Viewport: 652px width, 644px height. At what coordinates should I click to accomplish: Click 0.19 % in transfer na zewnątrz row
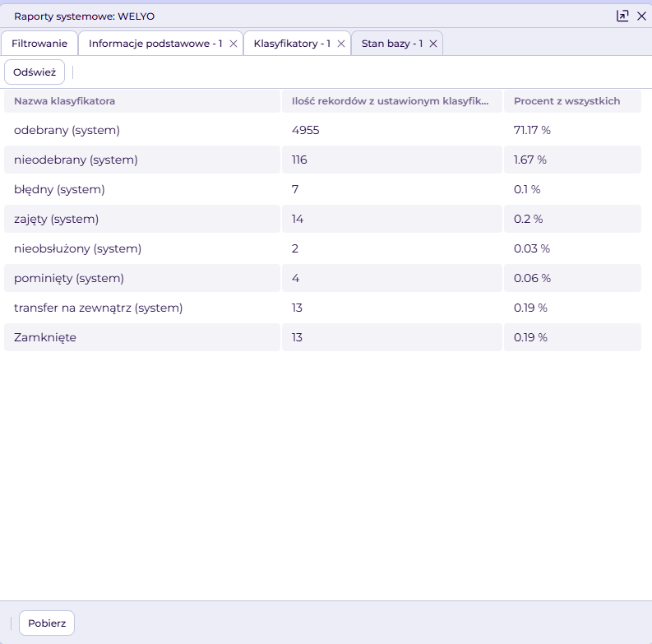530,308
